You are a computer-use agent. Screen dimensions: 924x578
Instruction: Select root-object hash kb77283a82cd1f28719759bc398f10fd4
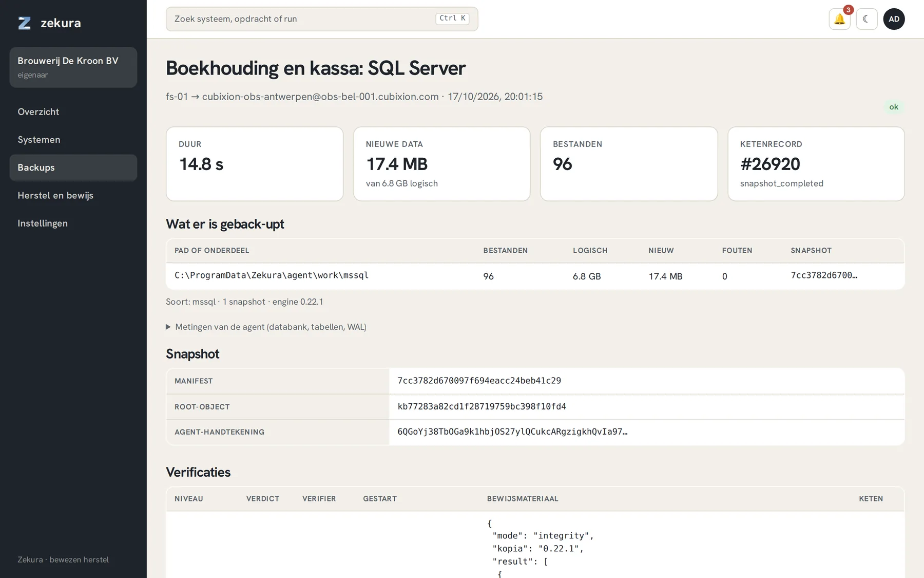coord(482,406)
